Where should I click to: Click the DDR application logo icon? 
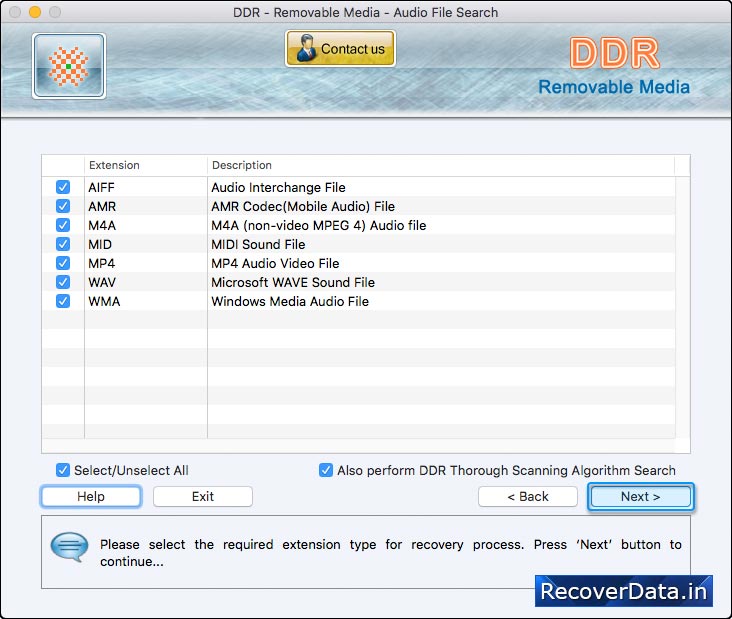point(69,66)
